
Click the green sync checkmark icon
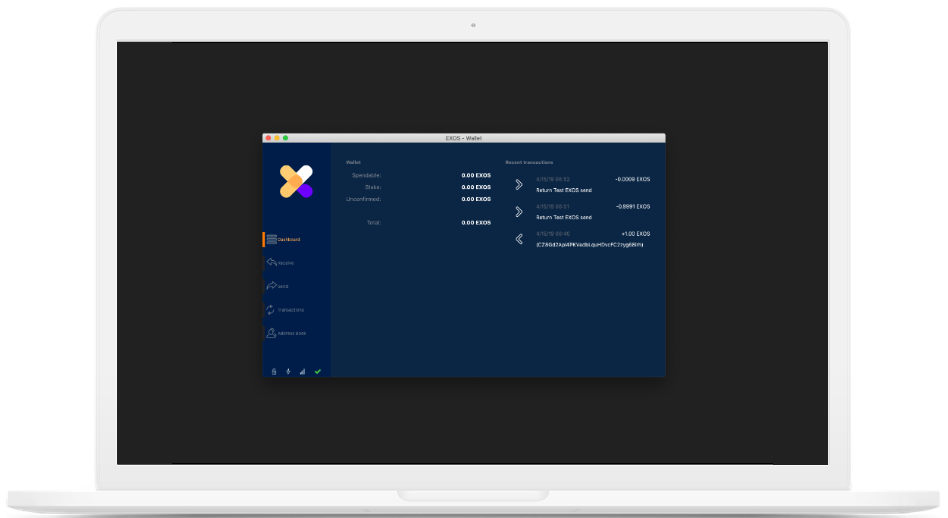click(317, 372)
